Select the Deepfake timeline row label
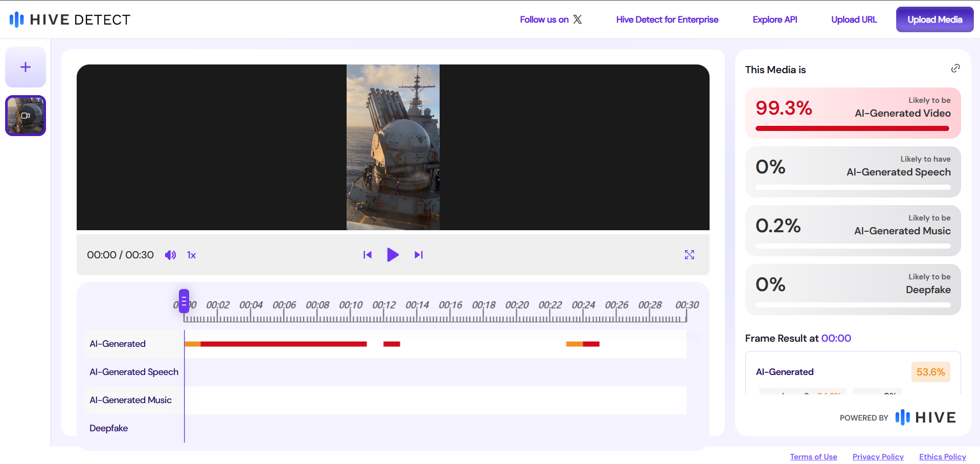 pyautogui.click(x=108, y=428)
